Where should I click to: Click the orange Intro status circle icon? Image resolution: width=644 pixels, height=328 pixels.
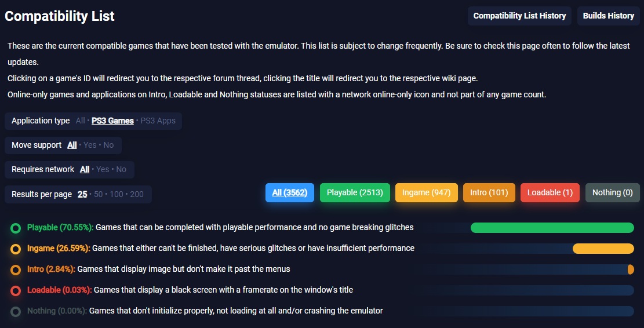[16, 269]
